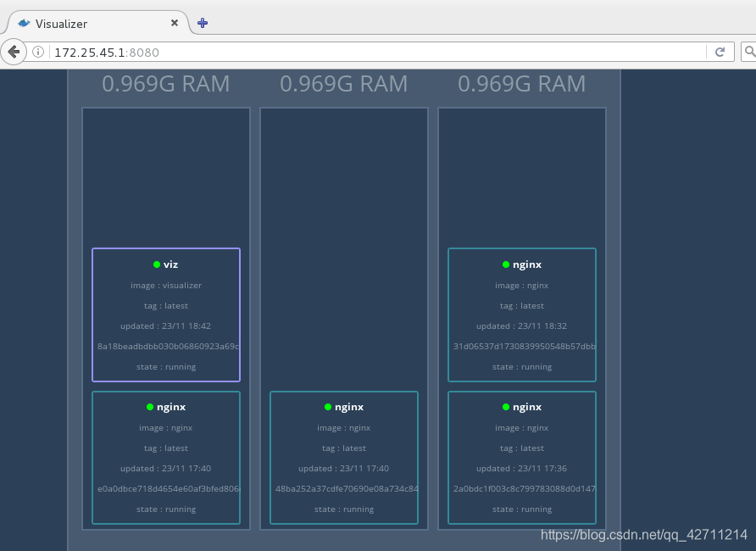Click green status dot of nginx updated 18:32
The width and height of the screenshot is (756, 551).
(x=506, y=264)
